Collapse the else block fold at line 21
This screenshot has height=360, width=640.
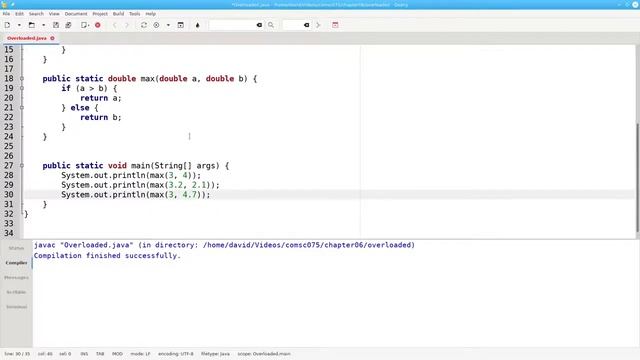(x=22, y=108)
